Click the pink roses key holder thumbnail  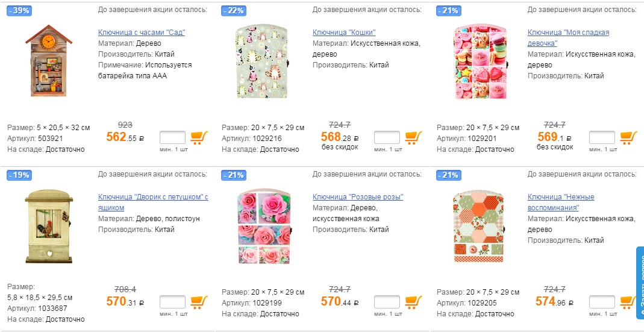point(263,227)
